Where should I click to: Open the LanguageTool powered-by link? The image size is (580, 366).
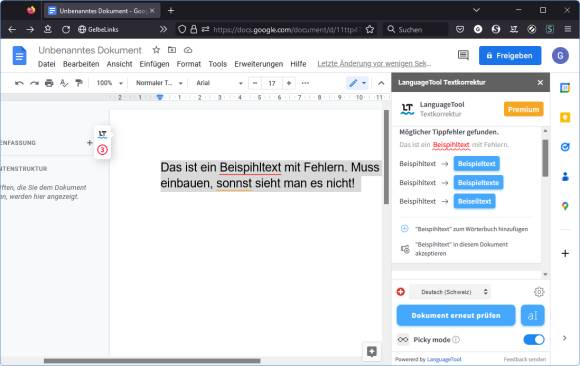(x=444, y=359)
